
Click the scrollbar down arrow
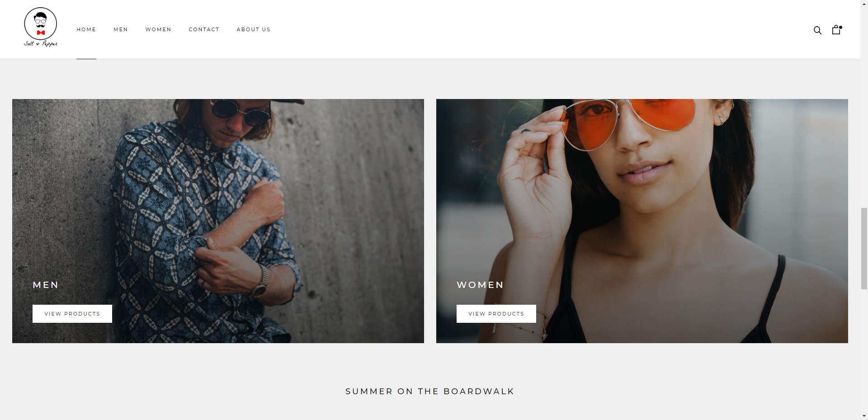pyautogui.click(x=864, y=416)
